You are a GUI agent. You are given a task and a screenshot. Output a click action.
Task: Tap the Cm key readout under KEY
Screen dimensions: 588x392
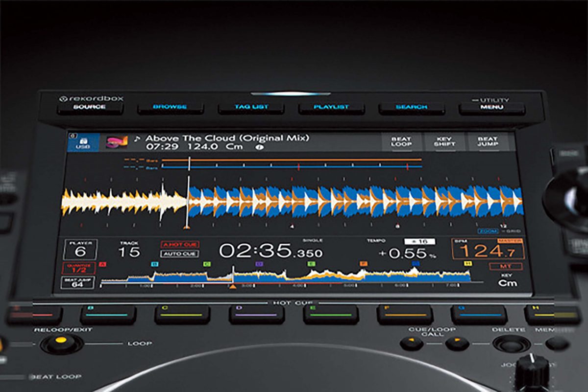pos(508,283)
